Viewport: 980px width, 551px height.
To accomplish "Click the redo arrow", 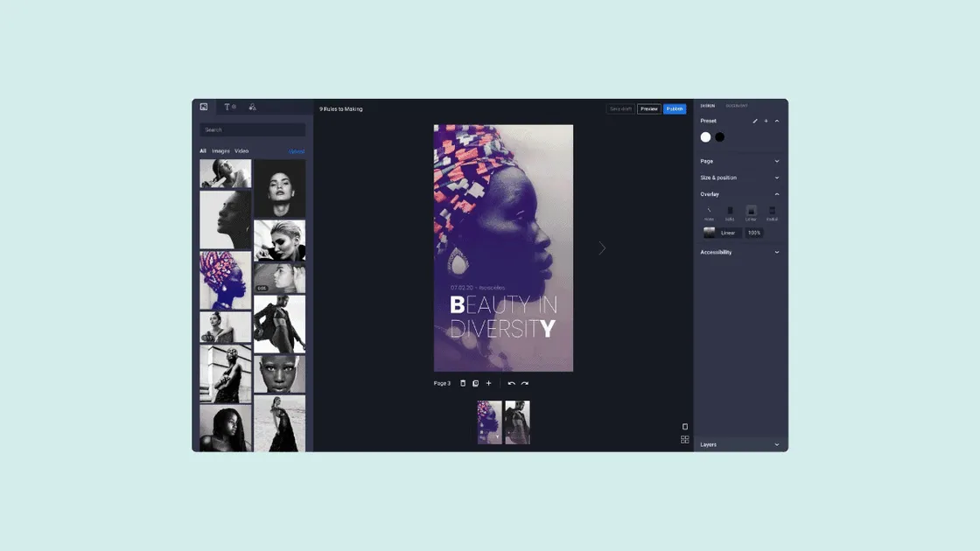I will tap(525, 383).
